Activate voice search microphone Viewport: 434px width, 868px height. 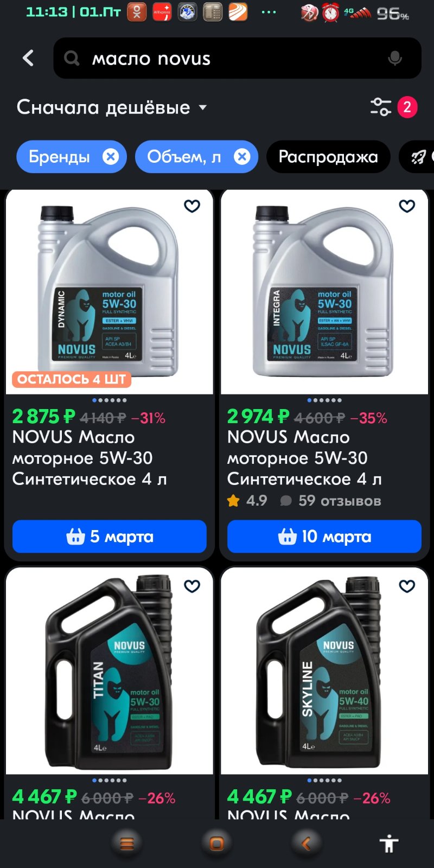(x=395, y=58)
